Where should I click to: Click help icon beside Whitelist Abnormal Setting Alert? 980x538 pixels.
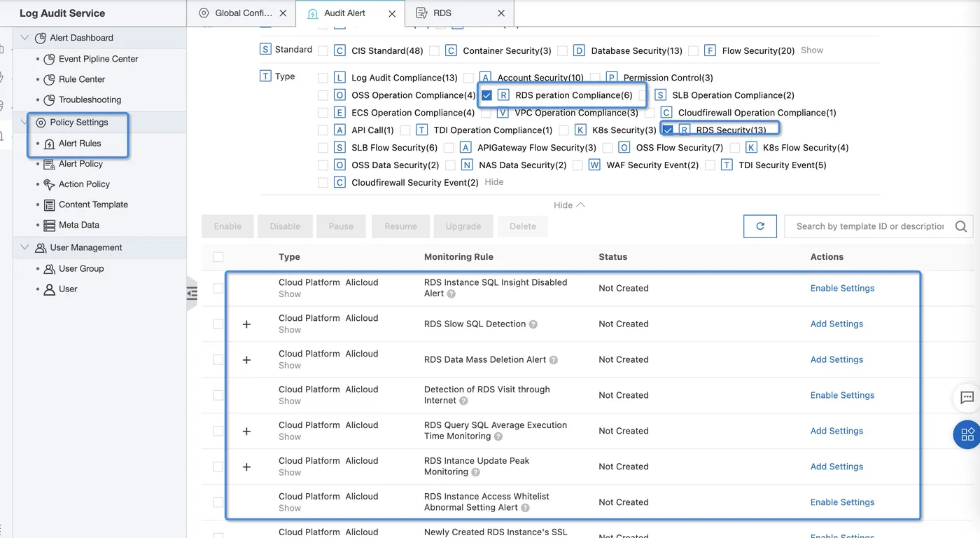526,508
